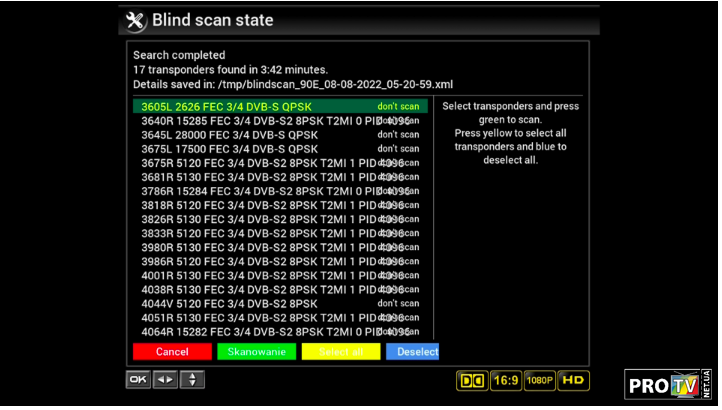Image resolution: width=722 pixels, height=410 pixels.
Task: Click the left-right arrows key icon
Action: pos(164,380)
